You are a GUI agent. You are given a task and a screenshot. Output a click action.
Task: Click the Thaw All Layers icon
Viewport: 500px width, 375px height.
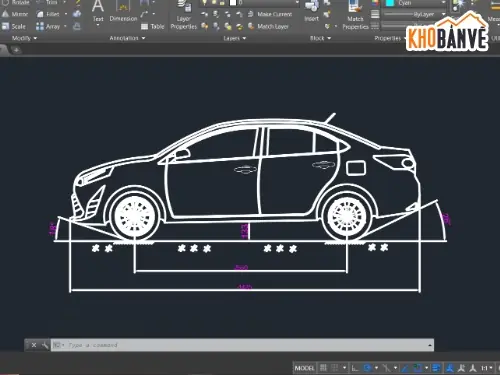point(228,26)
